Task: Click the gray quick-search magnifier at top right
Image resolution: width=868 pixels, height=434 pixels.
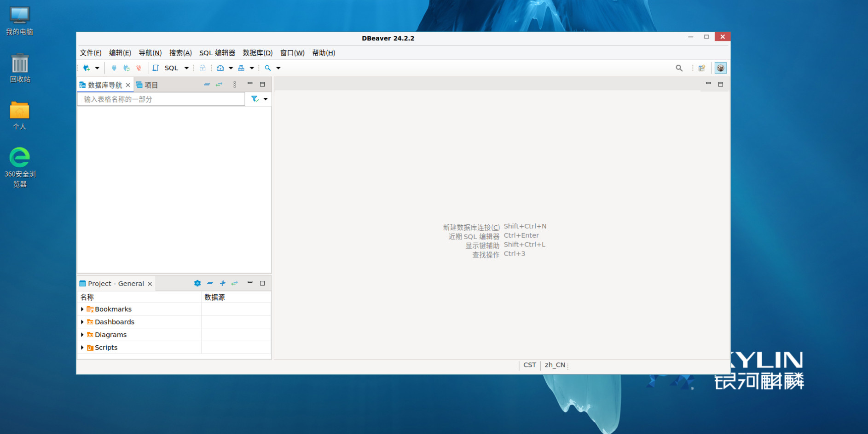Action: [679, 68]
